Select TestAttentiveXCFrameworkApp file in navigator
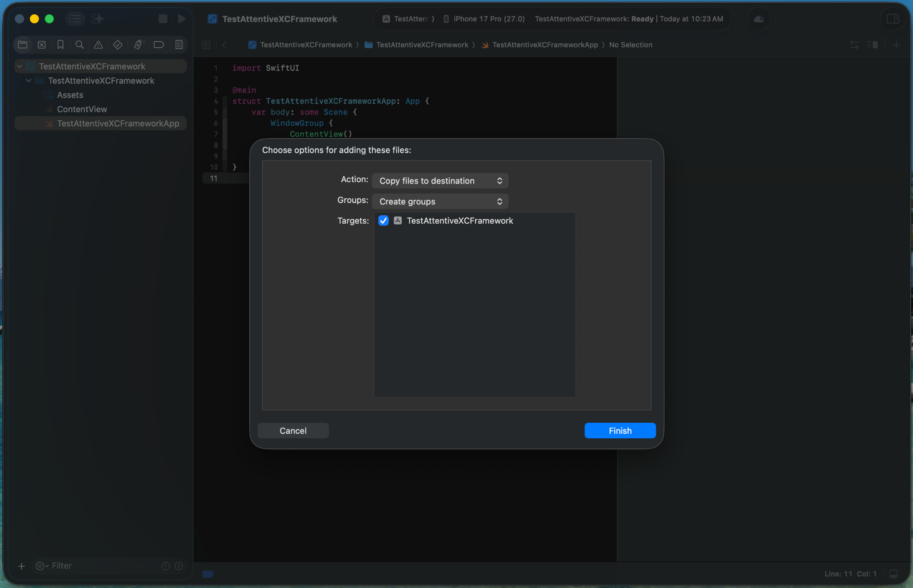 click(x=100, y=123)
